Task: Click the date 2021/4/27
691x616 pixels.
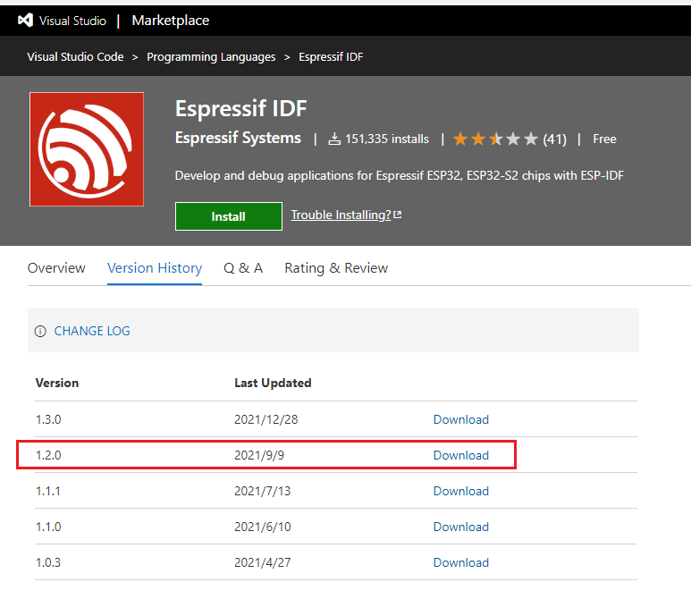Action: pos(263,562)
